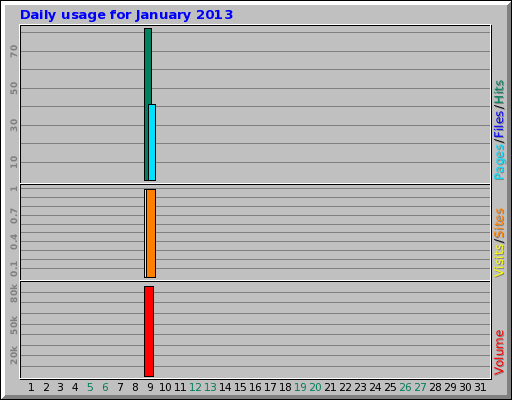
Task: Click the red Volume bar on day 9
Action: (149, 331)
